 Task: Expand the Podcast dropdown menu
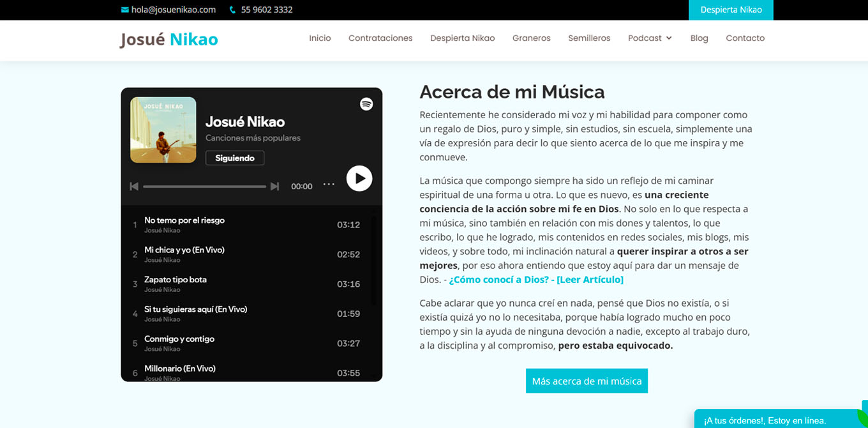click(645, 38)
